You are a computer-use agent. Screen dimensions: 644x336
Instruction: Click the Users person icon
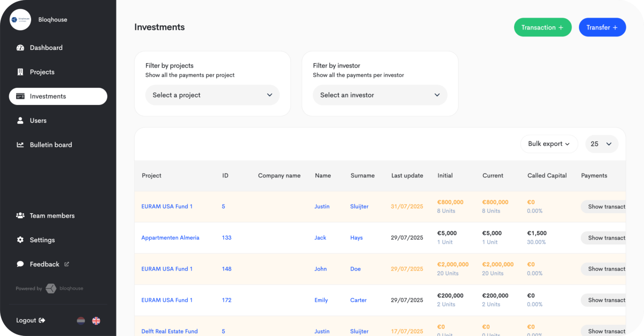click(20, 121)
